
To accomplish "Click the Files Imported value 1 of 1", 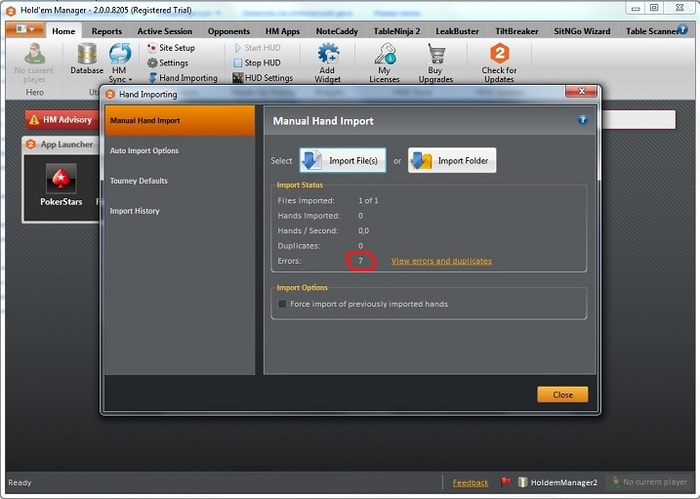I will coord(368,201).
